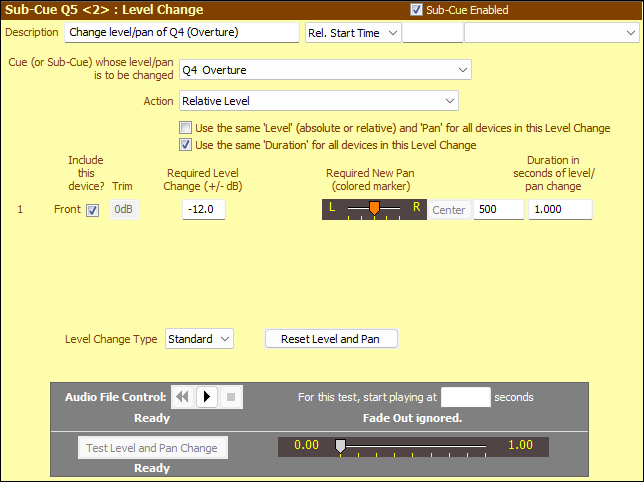Screen dimensions: 644x482
Task: Click the Test Level and Pan Change button
Action: [152, 448]
